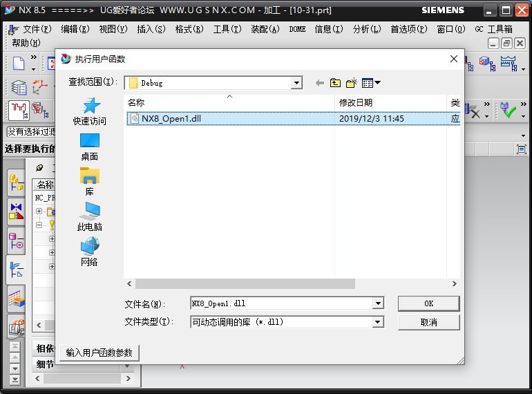This screenshot has height=394, width=532.
Task: Sort by 修改日期 column header
Action: (356, 102)
